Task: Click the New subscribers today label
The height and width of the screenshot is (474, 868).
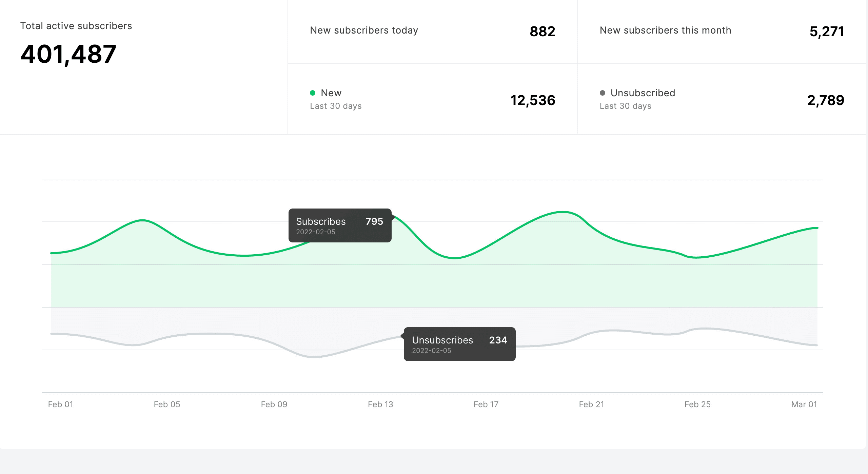Action: click(x=364, y=31)
